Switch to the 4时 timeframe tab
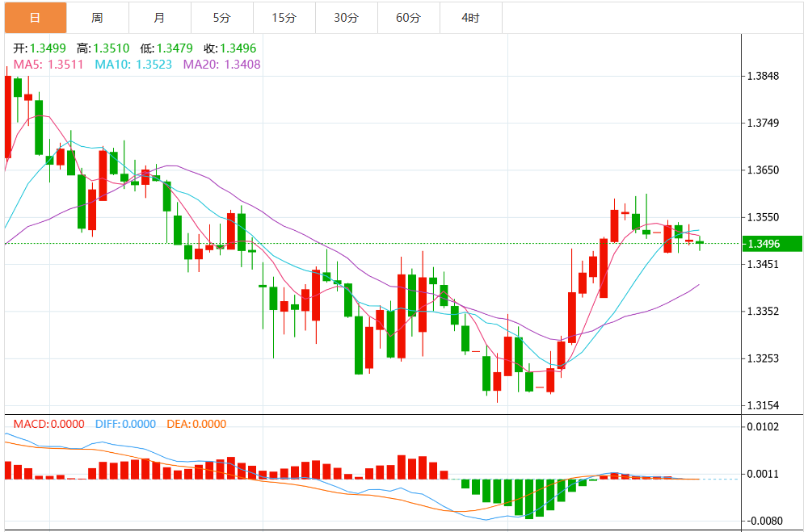 tap(471, 18)
